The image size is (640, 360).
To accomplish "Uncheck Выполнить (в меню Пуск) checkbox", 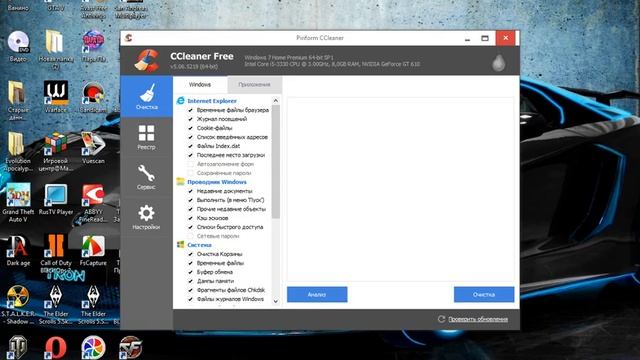I will point(191,200).
